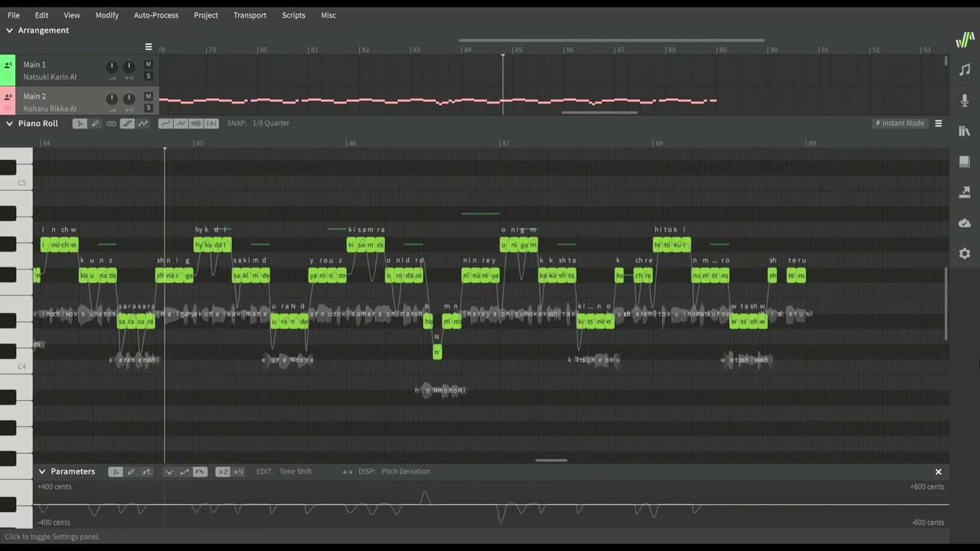The image size is (980, 551).
Task: Open the Misc menu
Action: 328,15
